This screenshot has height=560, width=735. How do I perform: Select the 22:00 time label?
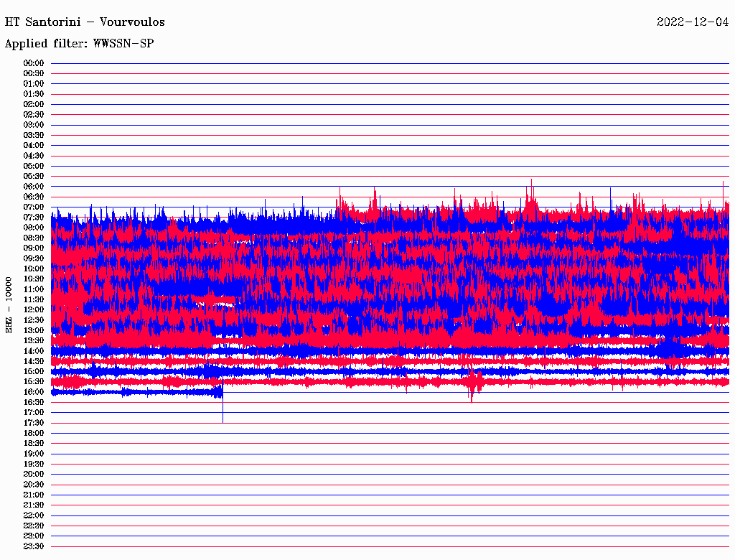pos(34,515)
